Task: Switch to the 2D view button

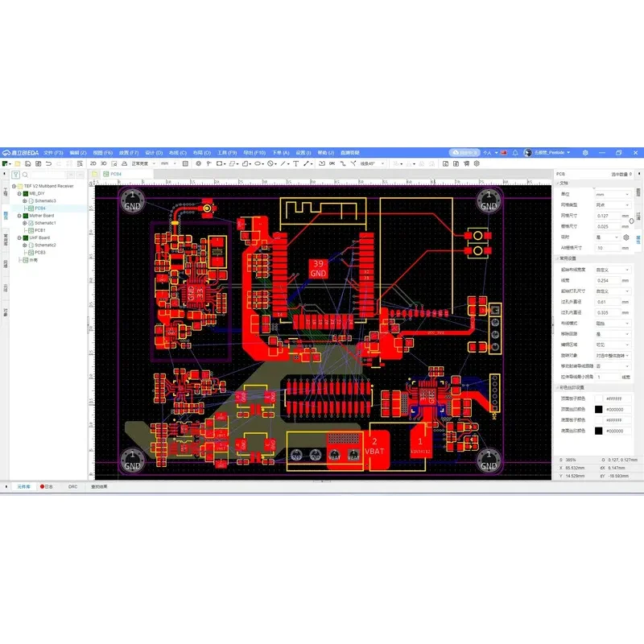Action: pos(93,163)
